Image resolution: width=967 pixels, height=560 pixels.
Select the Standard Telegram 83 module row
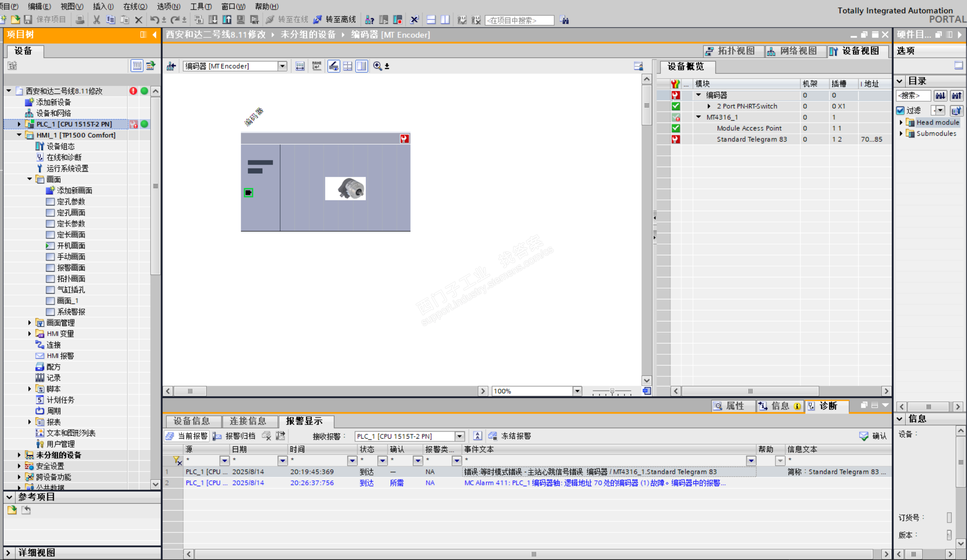(751, 139)
